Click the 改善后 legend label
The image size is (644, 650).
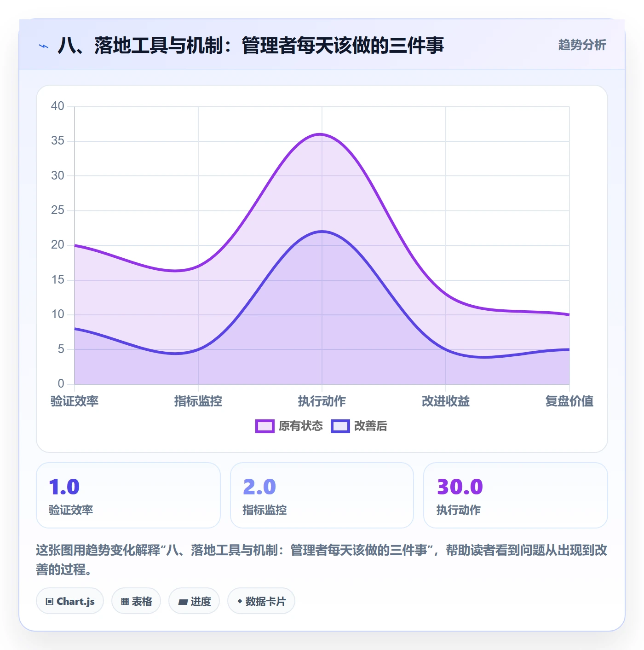click(x=370, y=426)
